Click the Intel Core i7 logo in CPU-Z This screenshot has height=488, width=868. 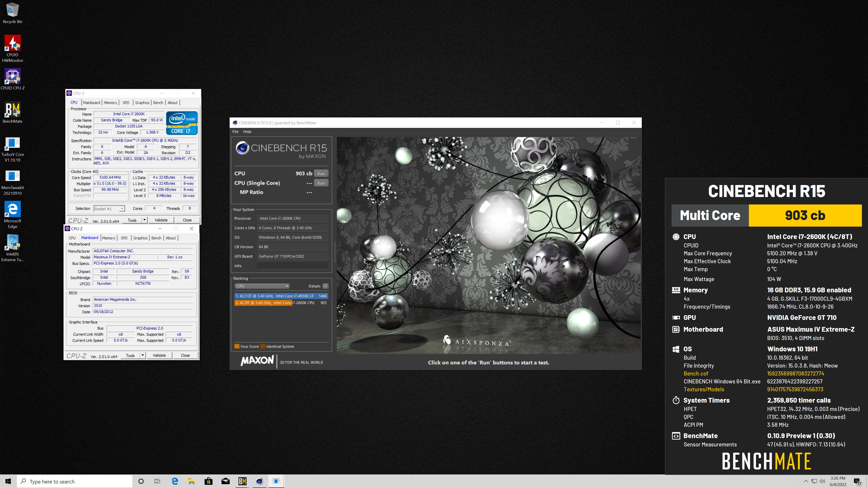(182, 123)
